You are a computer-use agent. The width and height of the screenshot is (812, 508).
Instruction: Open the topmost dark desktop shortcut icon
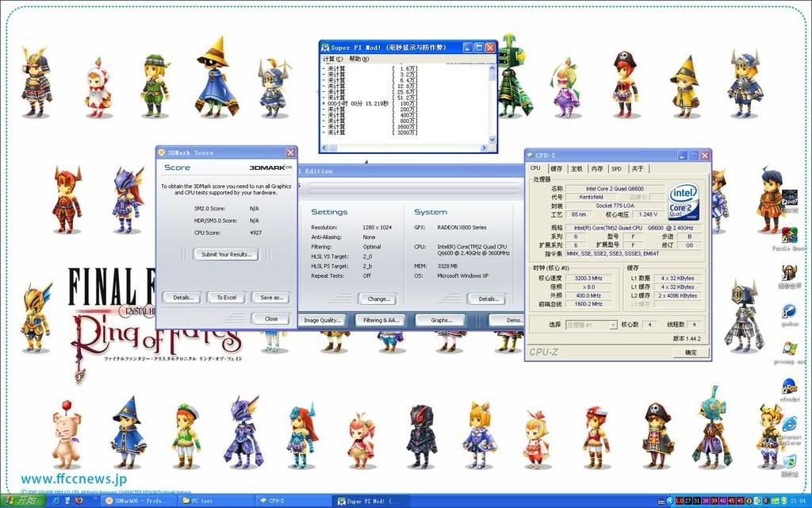pos(789,198)
